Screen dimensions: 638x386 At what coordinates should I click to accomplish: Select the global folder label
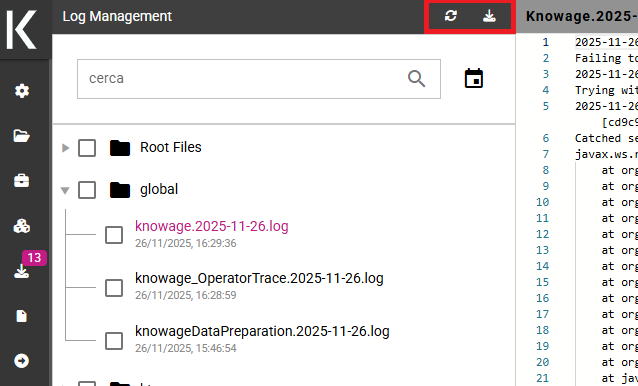coord(159,190)
